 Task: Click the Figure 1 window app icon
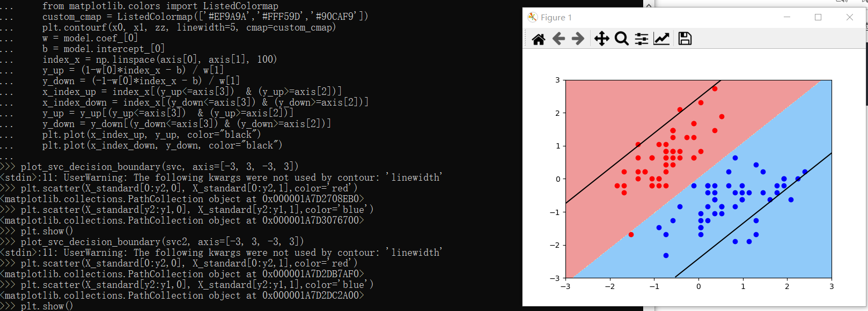click(532, 17)
